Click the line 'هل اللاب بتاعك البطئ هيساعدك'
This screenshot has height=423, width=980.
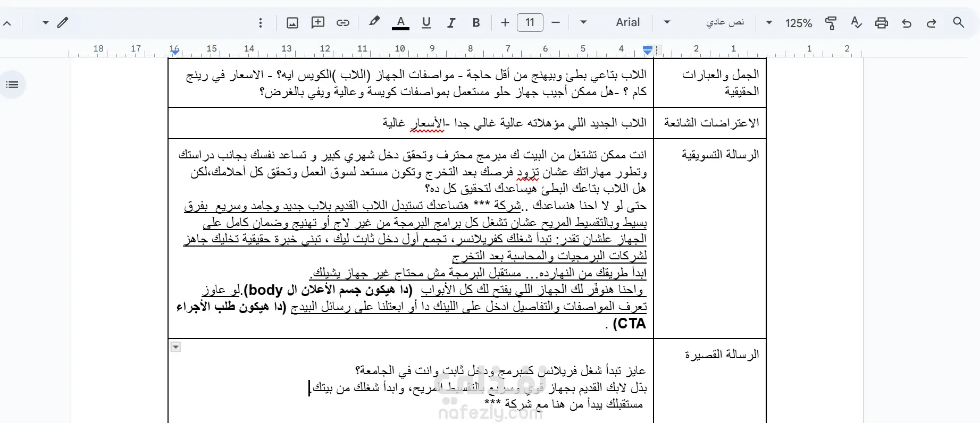click(x=535, y=189)
